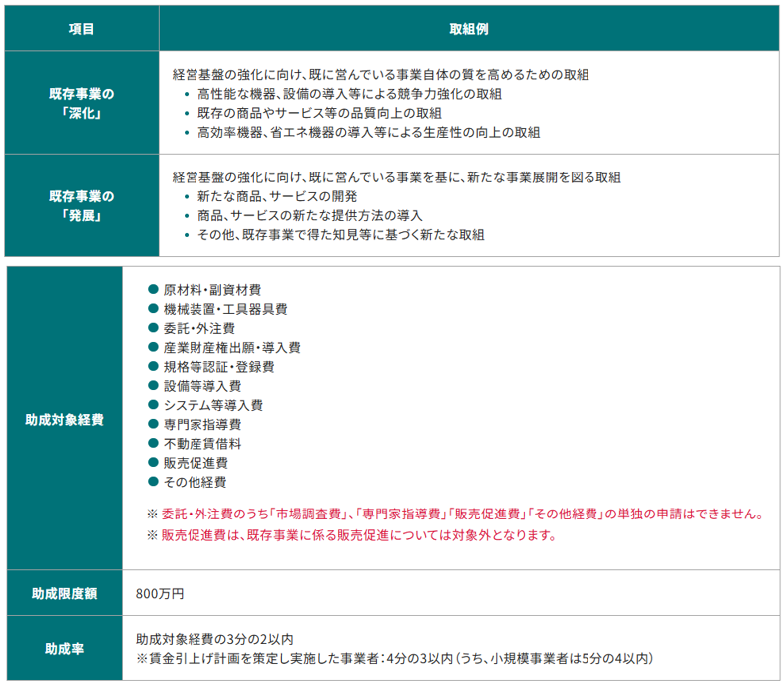Click the bullet beside その他経費
Viewport: 784px width, 686px height.
click(153, 482)
